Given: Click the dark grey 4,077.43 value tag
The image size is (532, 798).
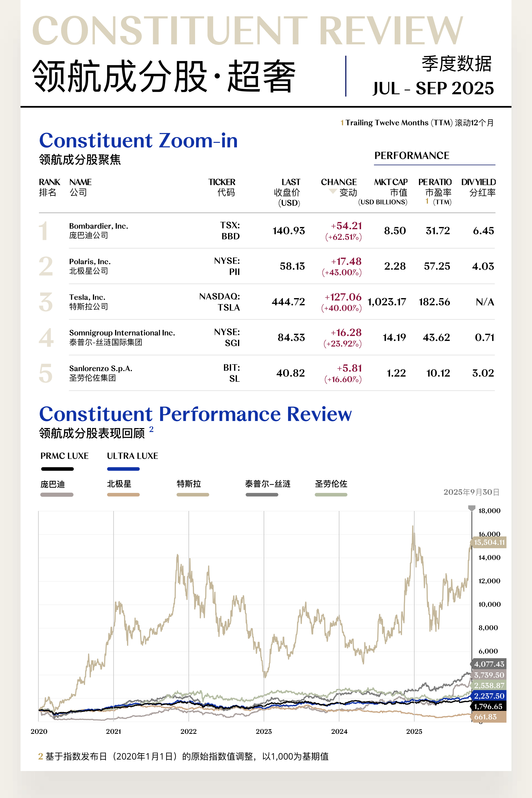Looking at the screenshot, I should (x=489, y=664).
